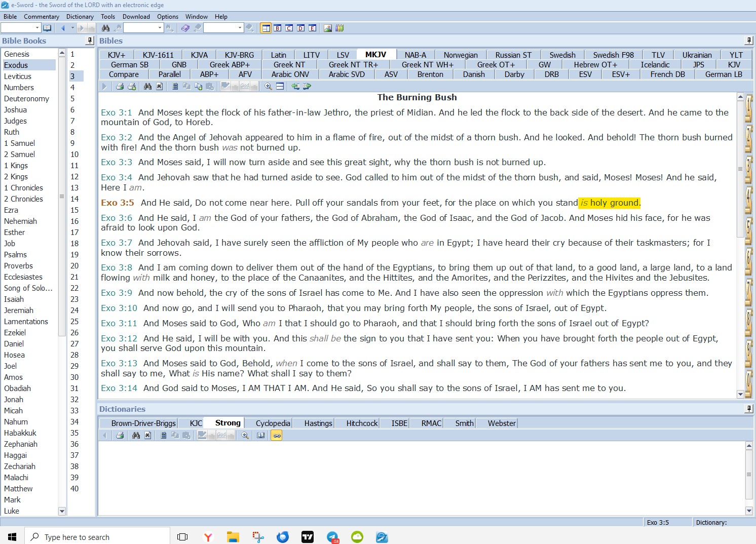
Task: Print from the Bibles toolbar printer icon
Action: pyautogui.click(x=120, y=87)
